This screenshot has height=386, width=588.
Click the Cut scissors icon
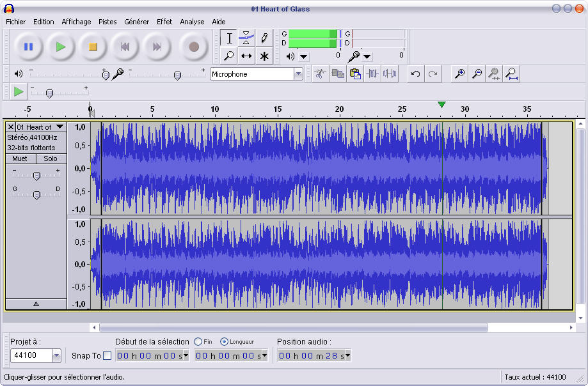(320, 73)
